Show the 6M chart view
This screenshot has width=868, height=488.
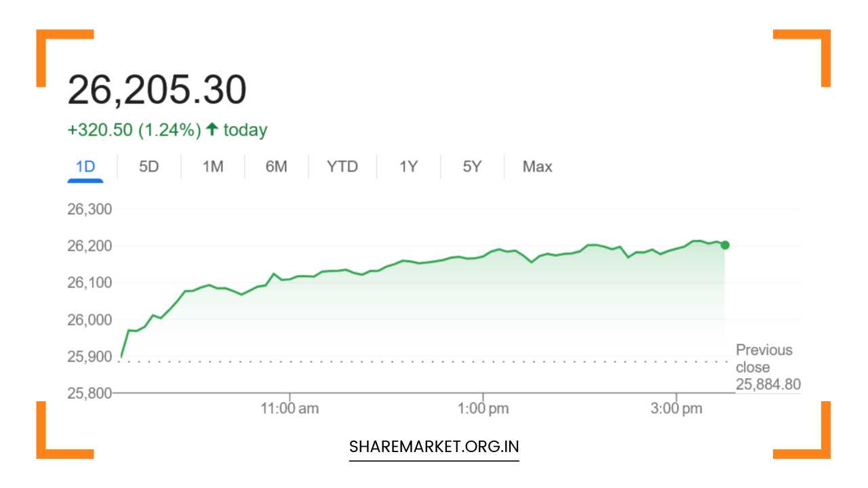[x=276, y=167]
